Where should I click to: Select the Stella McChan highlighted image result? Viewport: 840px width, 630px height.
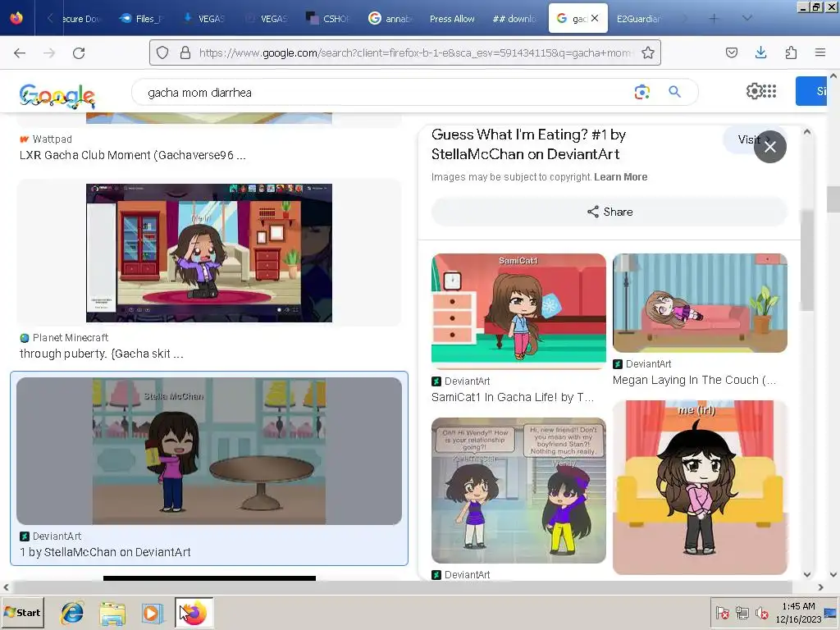click(x=209, y=451)
